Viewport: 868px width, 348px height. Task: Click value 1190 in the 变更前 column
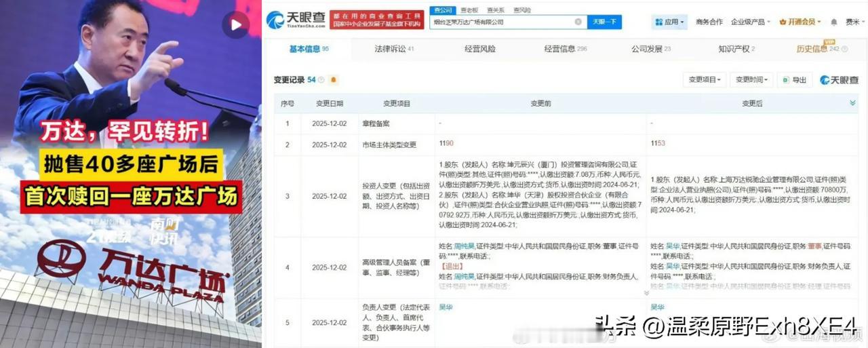[x=446, y=144]
